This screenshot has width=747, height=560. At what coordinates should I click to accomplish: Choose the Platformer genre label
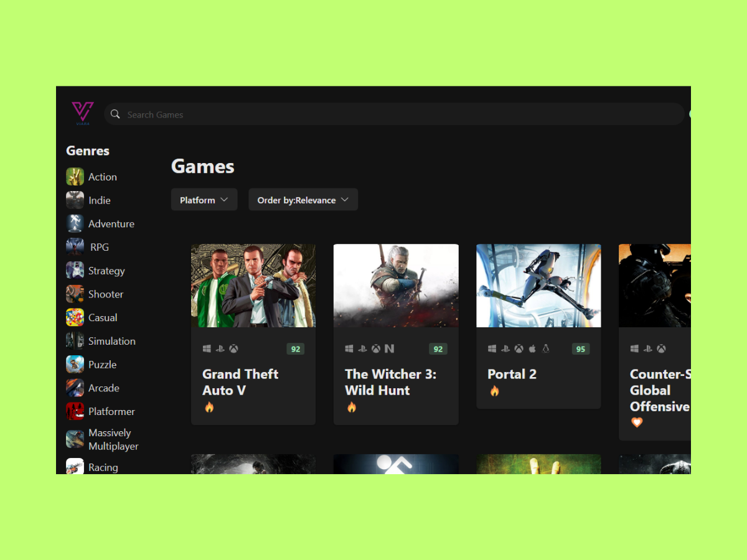111,411
